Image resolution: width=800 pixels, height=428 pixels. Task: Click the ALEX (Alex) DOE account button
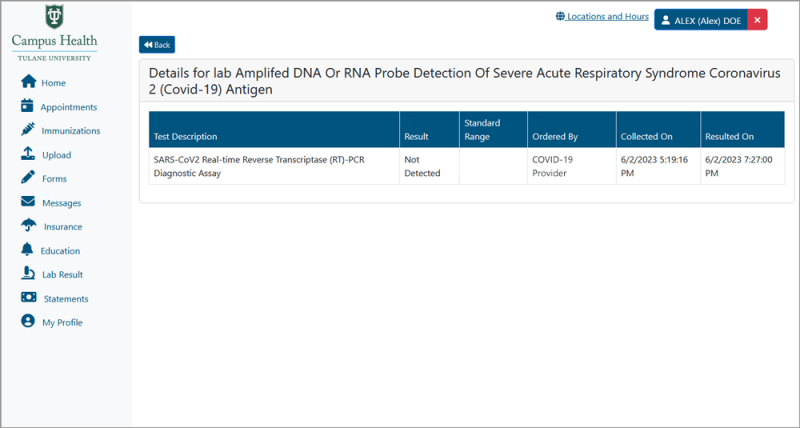pyautogui.click(x=701, y=20)
